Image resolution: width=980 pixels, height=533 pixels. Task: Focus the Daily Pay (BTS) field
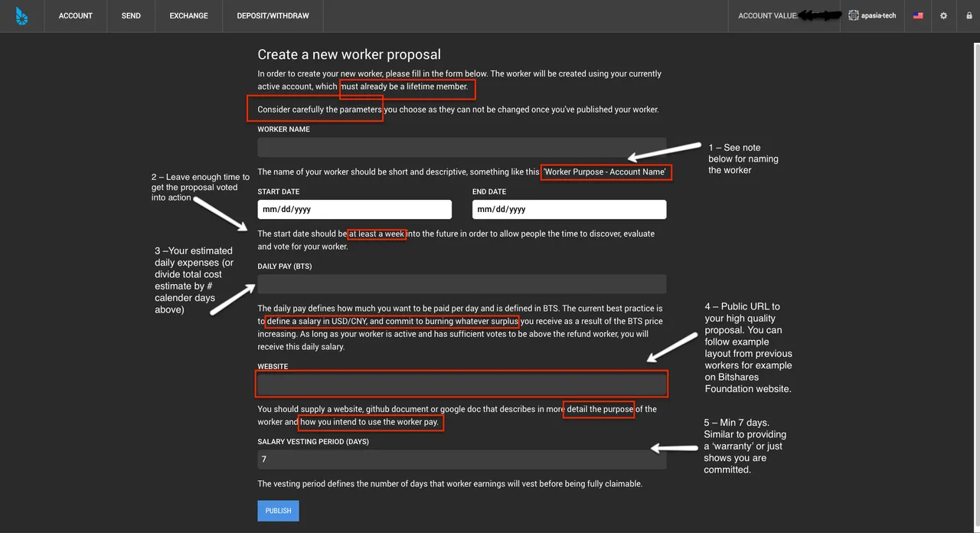coord(462,284)
